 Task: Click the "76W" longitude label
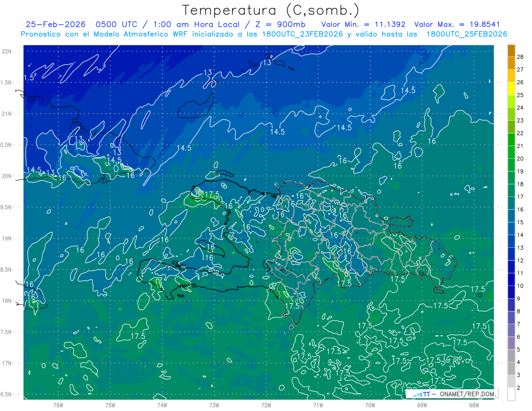(58, 405)
